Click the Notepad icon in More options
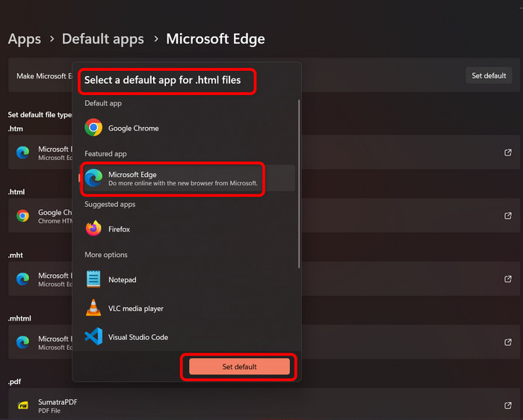Screen dimensions: 523x420 click(93, 279)
